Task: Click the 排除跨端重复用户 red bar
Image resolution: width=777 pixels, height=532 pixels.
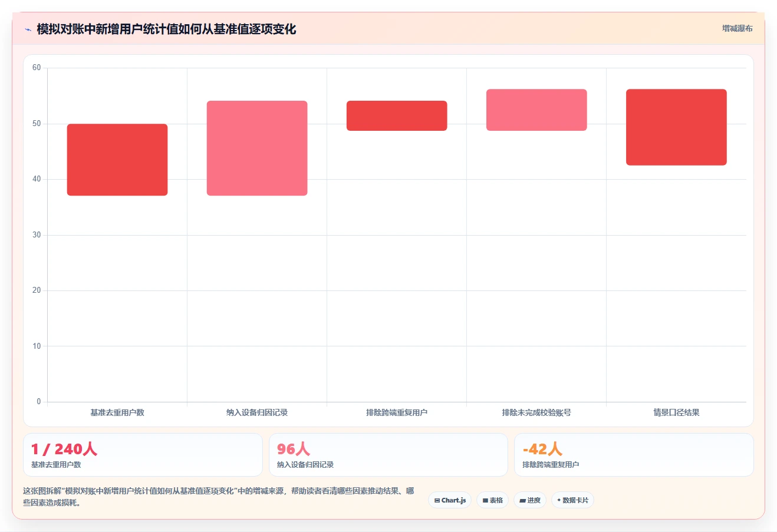Action: click(397, 115)
